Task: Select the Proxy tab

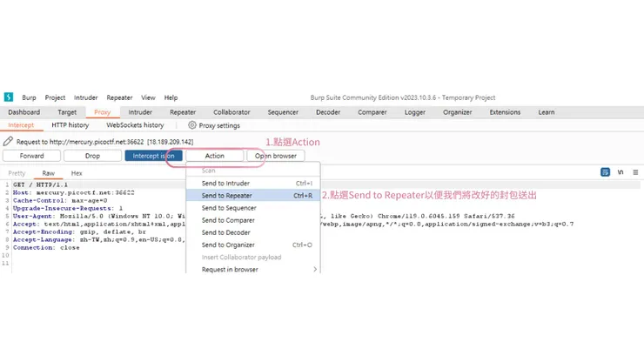Action: (103, 112)
